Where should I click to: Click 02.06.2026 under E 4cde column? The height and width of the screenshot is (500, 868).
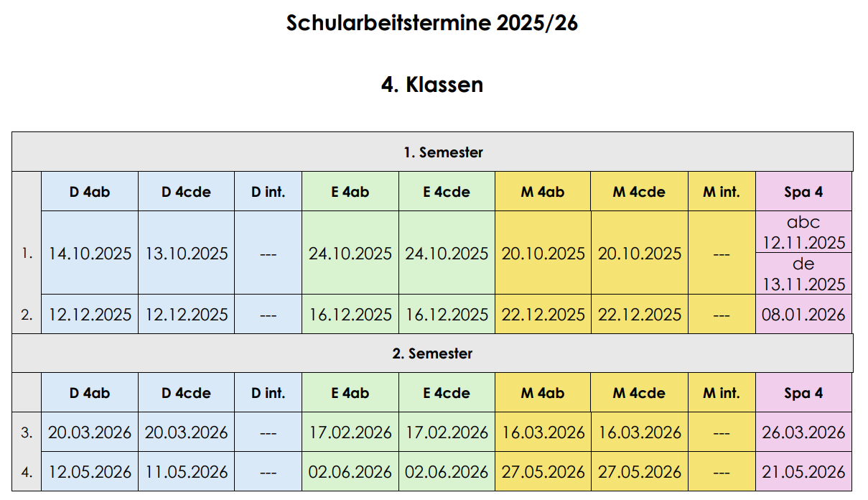click(x=447, y=472)
